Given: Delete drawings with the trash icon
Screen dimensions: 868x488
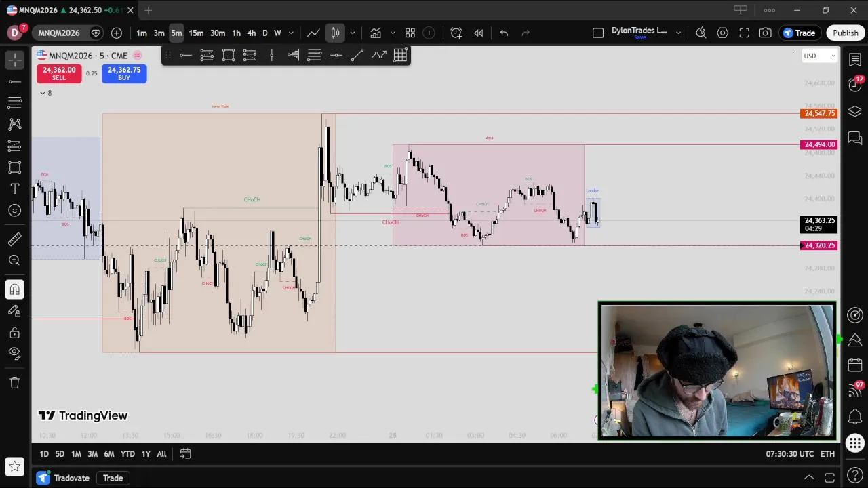Looking at the screenshot, I should click(x=14, y=383).
